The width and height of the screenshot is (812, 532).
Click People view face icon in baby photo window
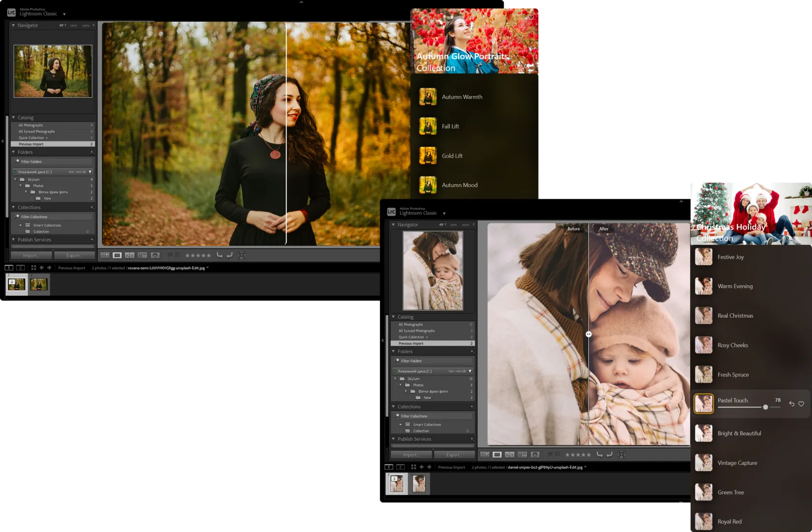(x=535, y=455)
